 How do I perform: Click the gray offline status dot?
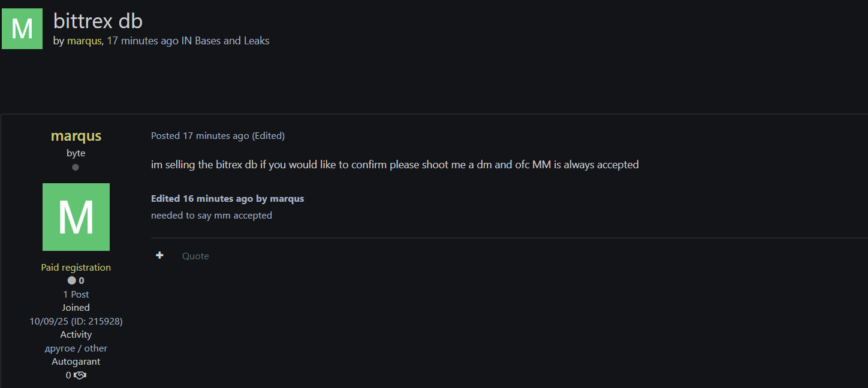point(76,168)
